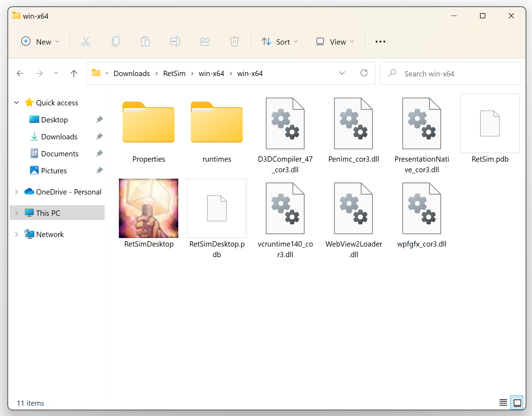The height and width of the screenshot is (416, 532).
Task: Go back with the left arrow
Action: pos(20,73)
